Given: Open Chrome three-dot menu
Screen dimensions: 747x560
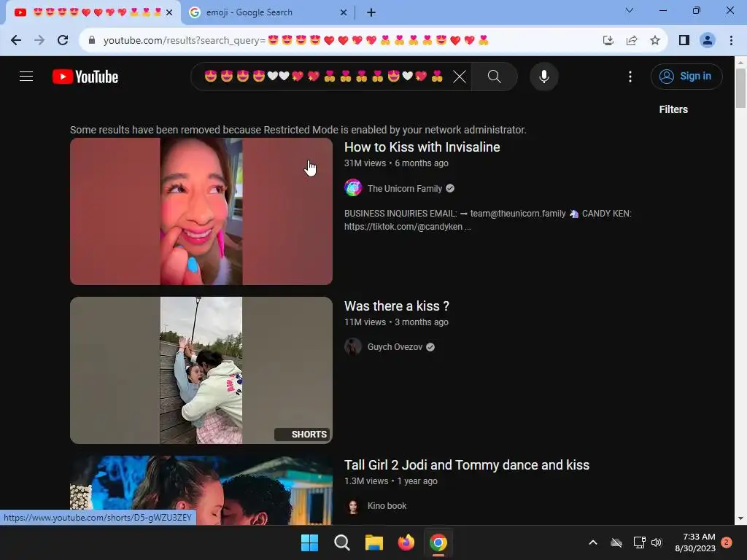Looking at the screenshot, I should click(x=731, y=41).
